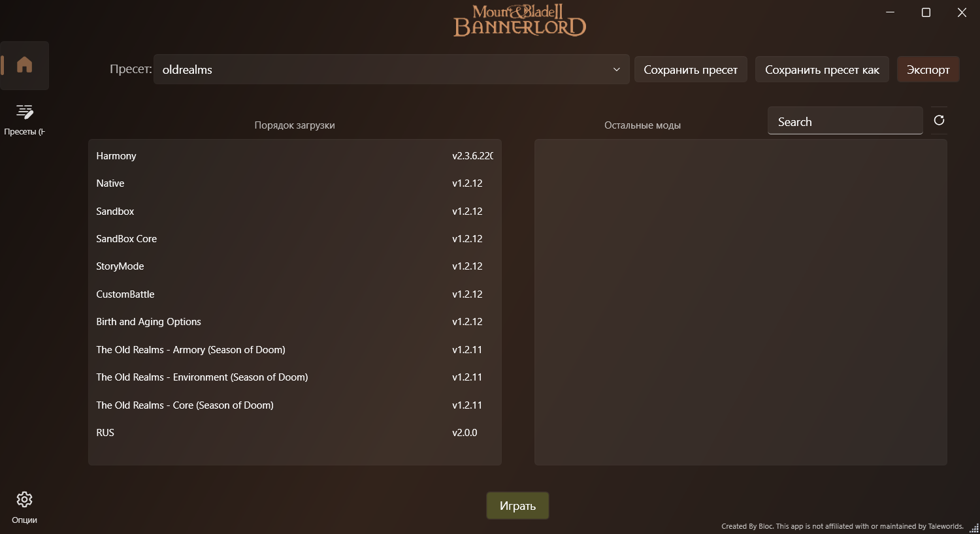Viewport: 980px width, 534px height.
Task: Select the Harmony mod row
Action: 295,156
